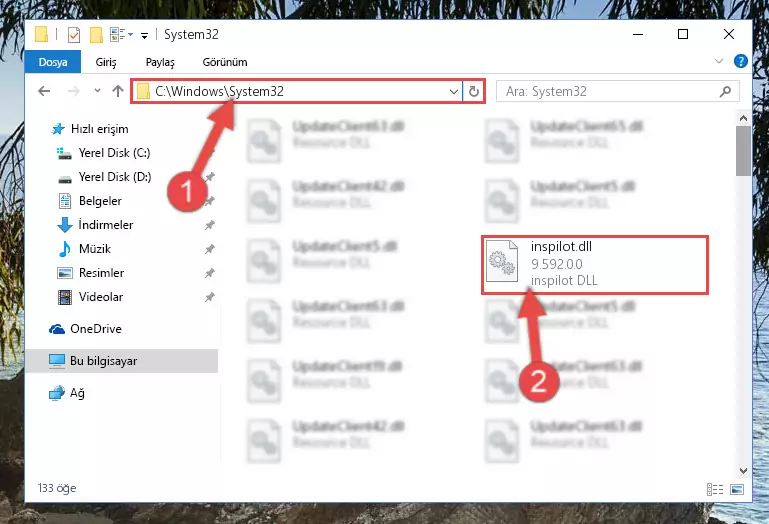
Task: Go forward with the right arrow
Action: (74, 91)
